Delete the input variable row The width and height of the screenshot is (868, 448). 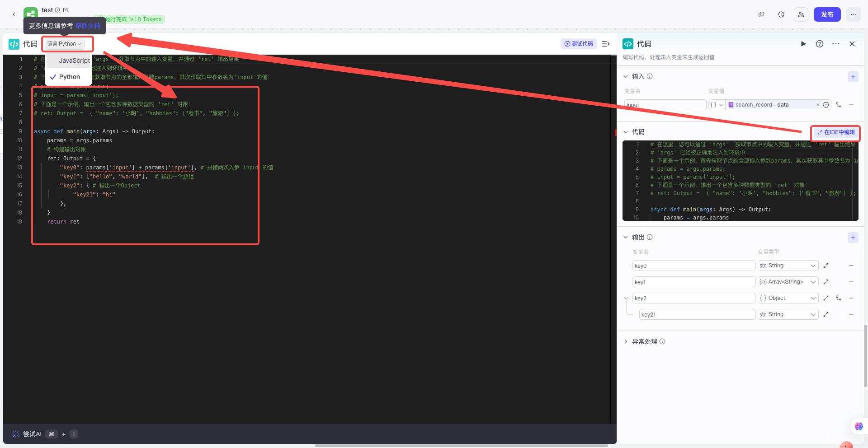851,105
